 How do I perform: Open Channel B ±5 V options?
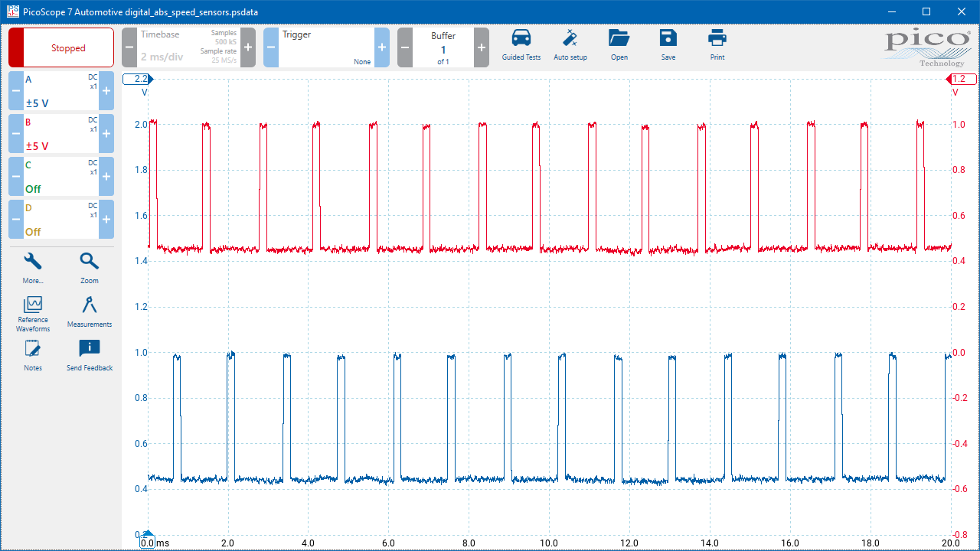(61, 134)
